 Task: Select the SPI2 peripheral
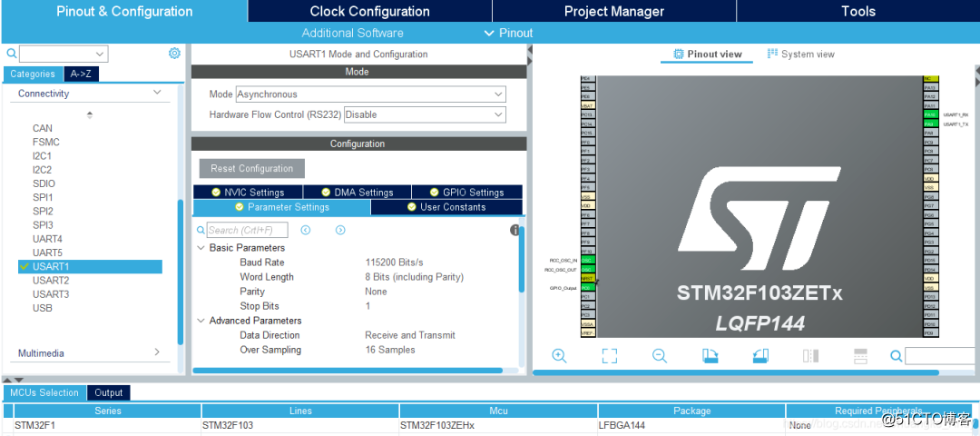[x=44, y=212]
